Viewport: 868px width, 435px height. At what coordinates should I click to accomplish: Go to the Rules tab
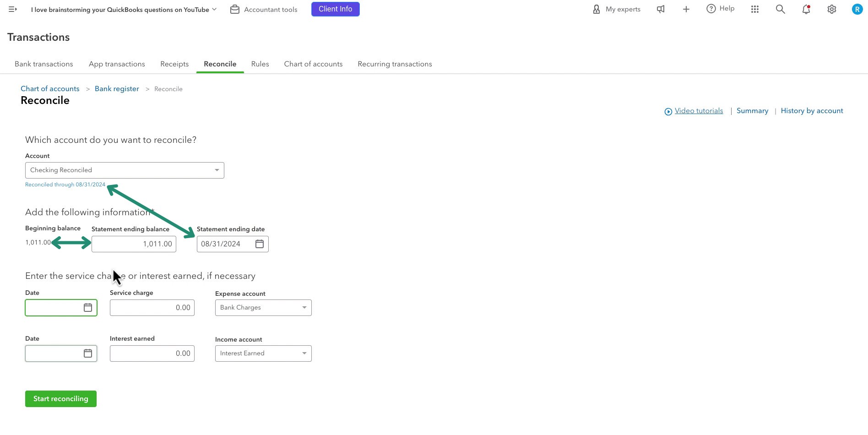tap(260, 64)
